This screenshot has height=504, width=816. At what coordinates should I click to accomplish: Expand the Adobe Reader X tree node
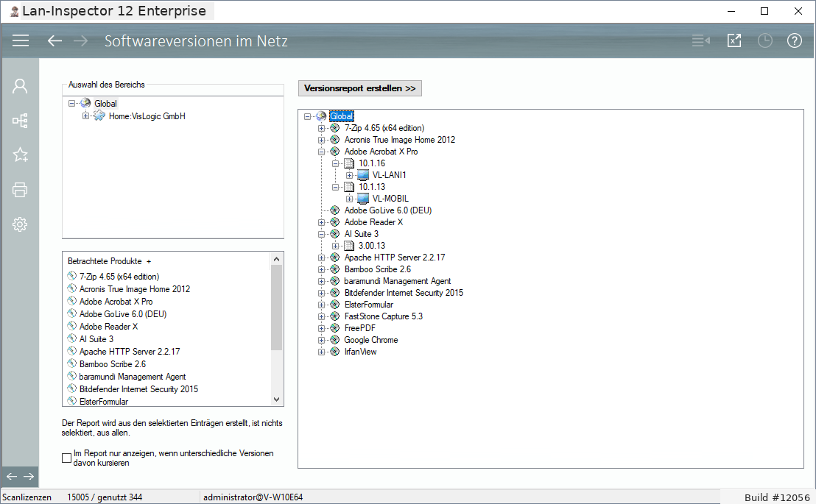point(322,222)
